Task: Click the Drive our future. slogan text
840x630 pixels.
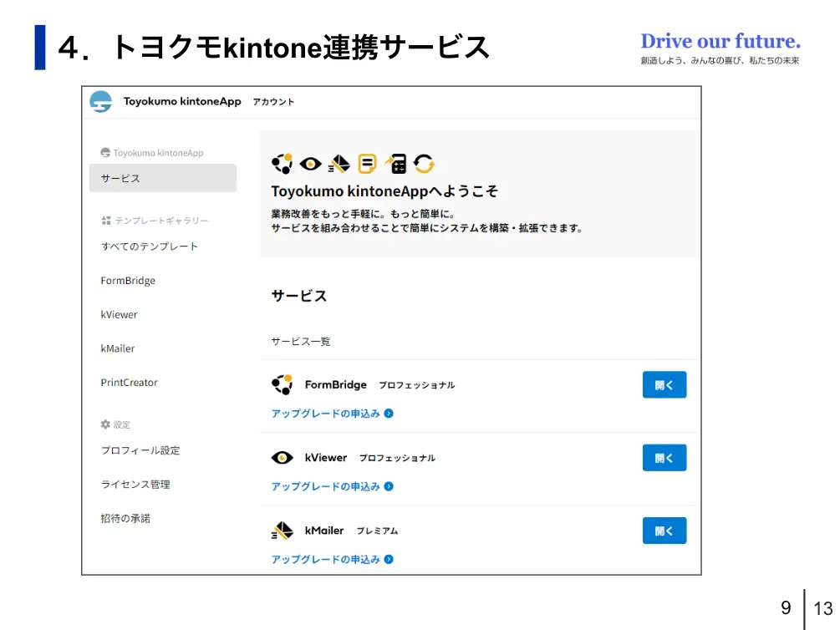Action: click(x=720, y=41)
